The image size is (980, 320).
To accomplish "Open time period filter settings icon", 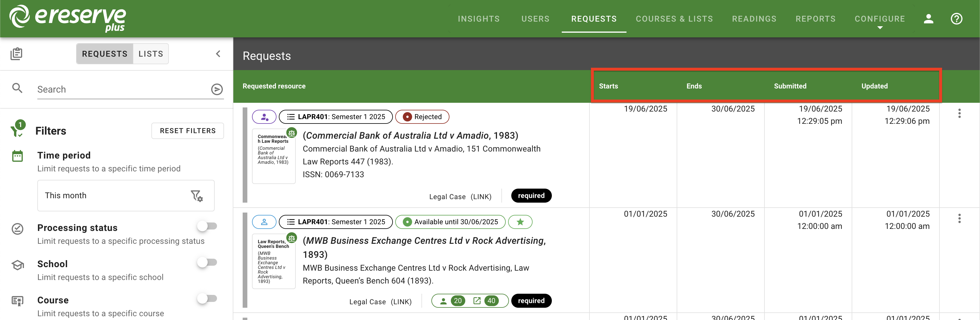I will tap(197, 196).
